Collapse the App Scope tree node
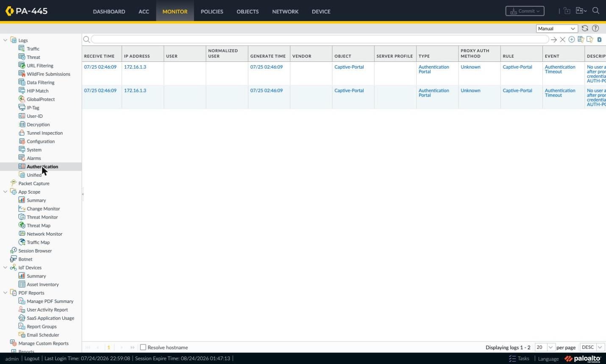Viewport: 606px width, 364px height. point(5,192)
